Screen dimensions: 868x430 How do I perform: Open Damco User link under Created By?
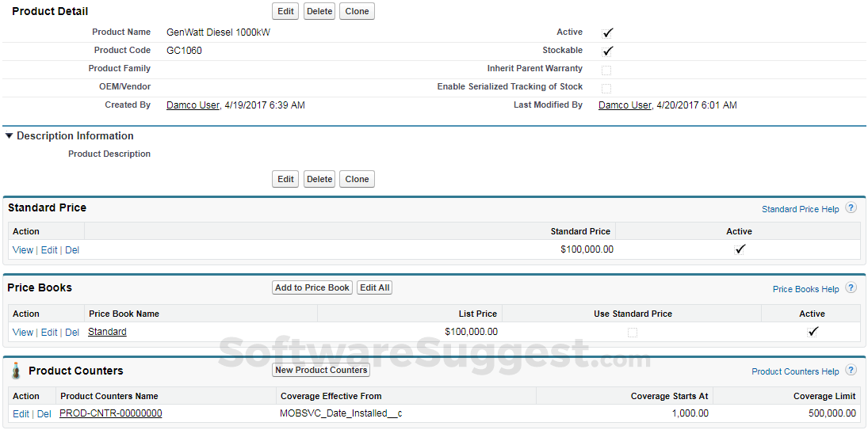click(x=193, y=105)
